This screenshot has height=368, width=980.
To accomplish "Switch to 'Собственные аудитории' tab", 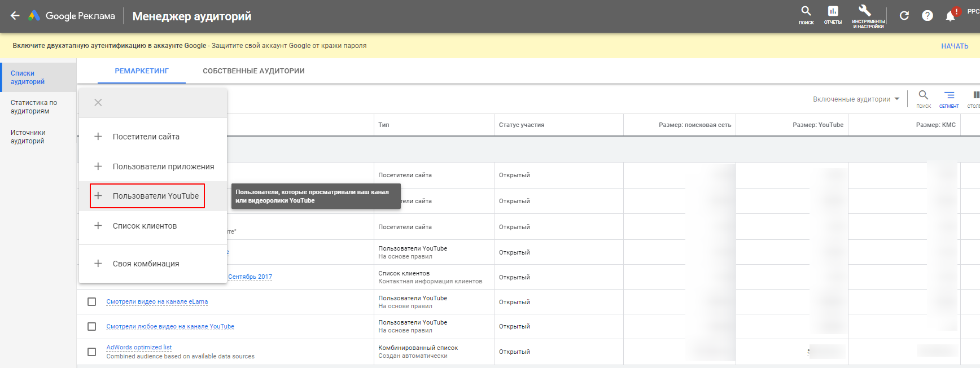I will 253,71.
